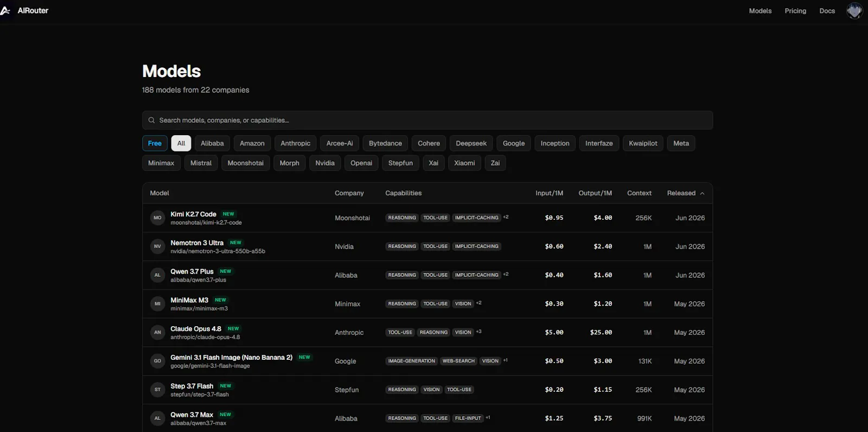Filter models by Xai
The height and width of the screenshot is (432, 868).
click(433, 163)
